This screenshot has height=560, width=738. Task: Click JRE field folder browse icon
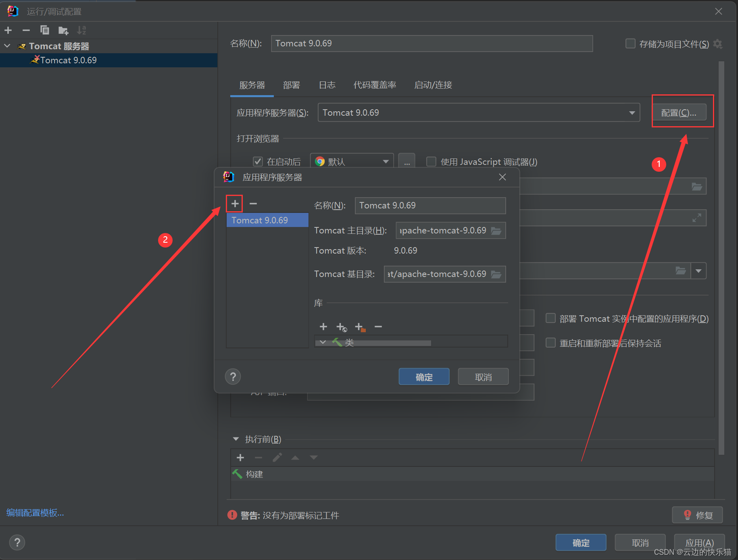pos(681,271)
